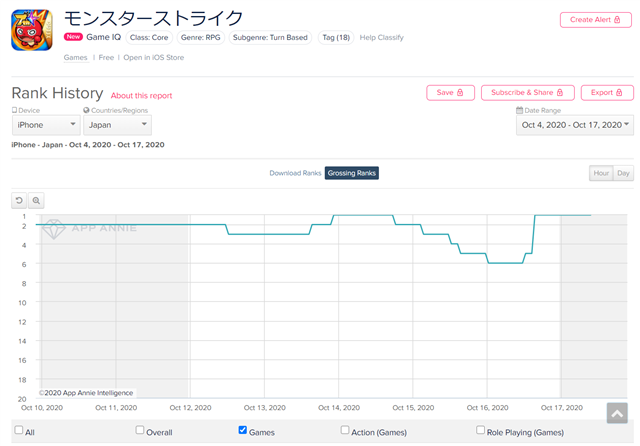The height and width of the screenshot is (446, 640).
Task: Activate the magnifier zoom tool
Action: click(36, 200)
